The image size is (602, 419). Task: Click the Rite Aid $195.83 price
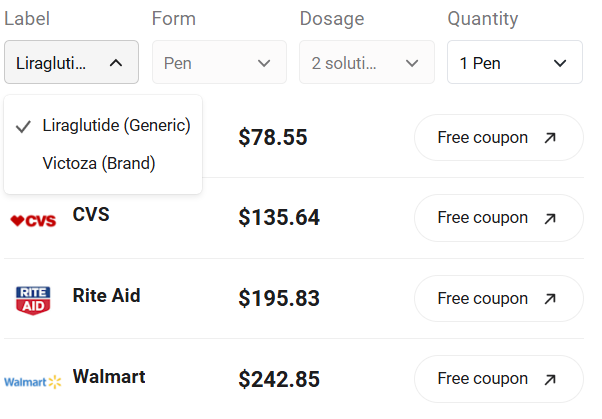pos(279,298)
